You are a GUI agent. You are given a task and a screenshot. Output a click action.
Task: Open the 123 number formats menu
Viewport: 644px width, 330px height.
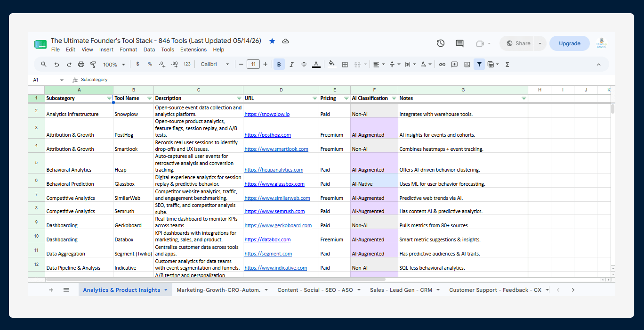pyautogui.click(x=187, y=64)
